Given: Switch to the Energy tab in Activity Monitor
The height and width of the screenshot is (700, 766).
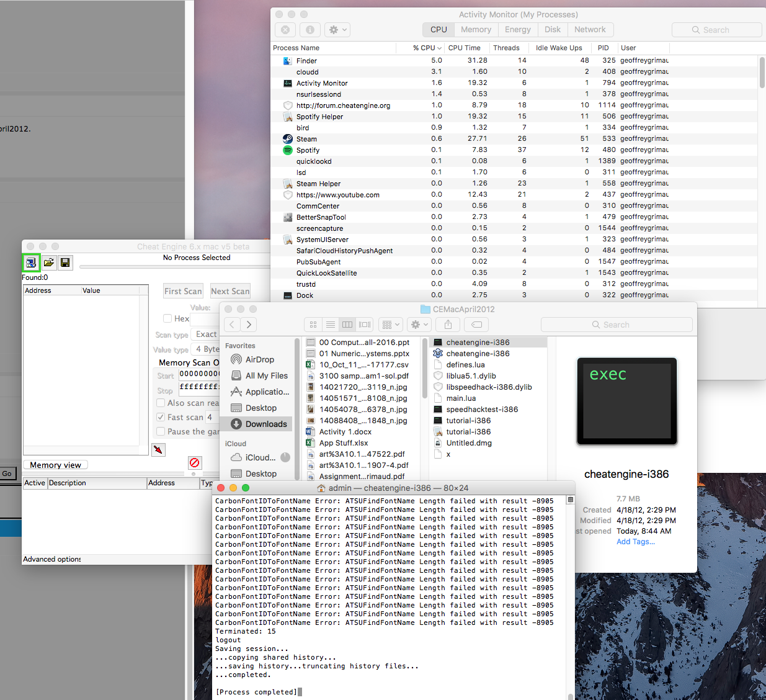Looking at the screenshot, I should point(518,30).
